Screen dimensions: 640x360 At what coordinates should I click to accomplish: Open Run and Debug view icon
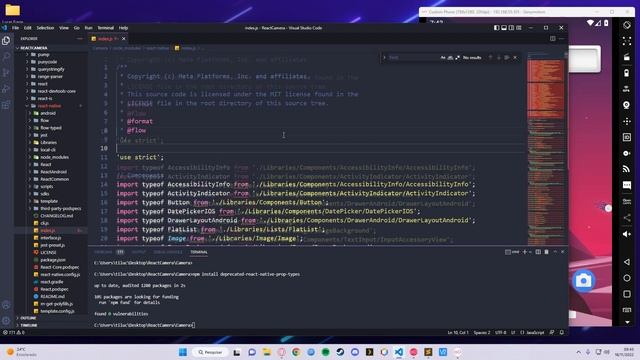pos(6,89)
